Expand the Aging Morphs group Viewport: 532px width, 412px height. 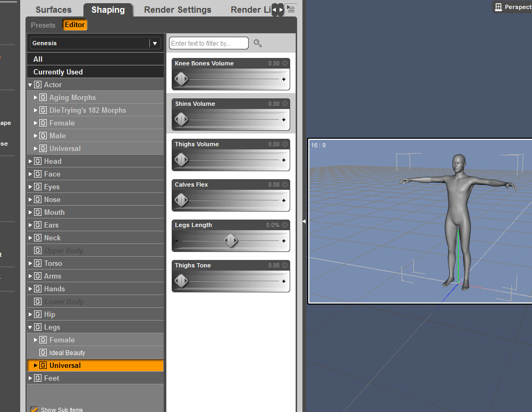[x=35, y=97]
